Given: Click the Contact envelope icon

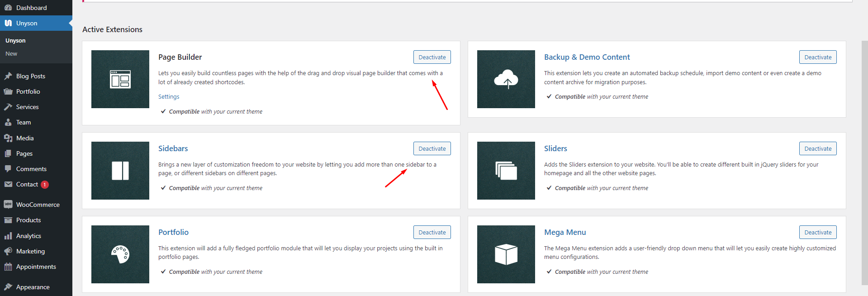Looking at the screenshot, I should click(x=8, y=184).
